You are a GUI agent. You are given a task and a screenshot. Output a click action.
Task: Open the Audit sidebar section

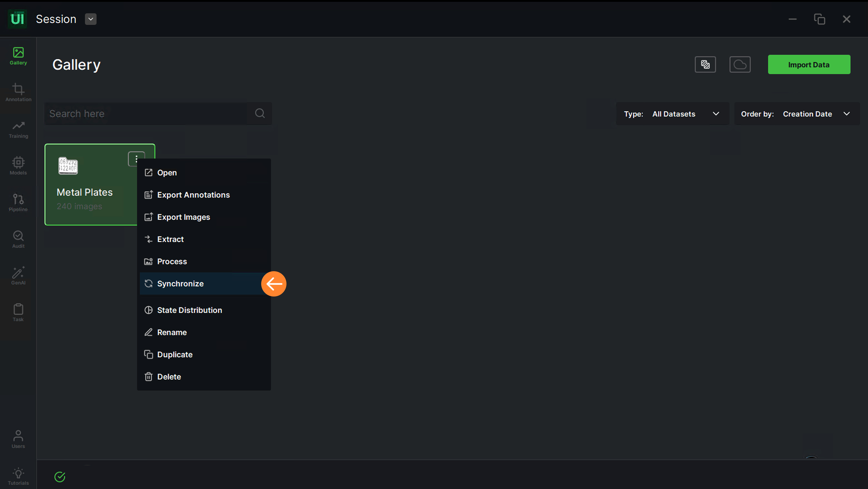pyautogui.click(x=18, y=239)
